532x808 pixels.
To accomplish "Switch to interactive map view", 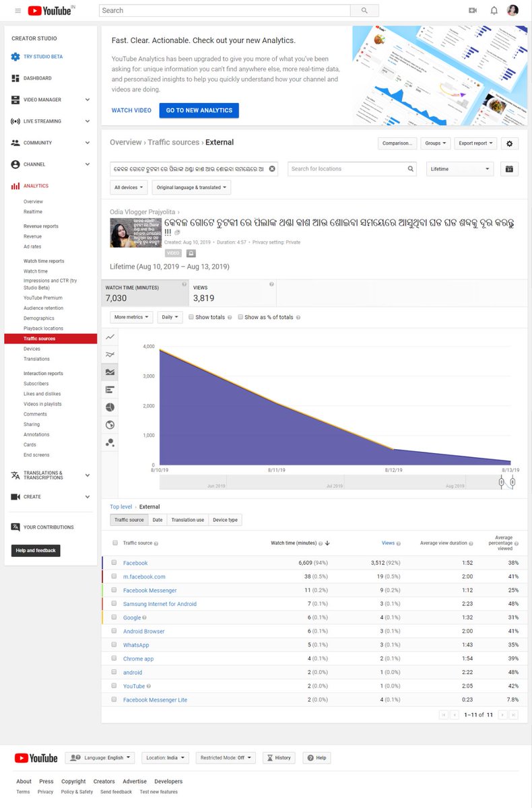I will point(110,425).
